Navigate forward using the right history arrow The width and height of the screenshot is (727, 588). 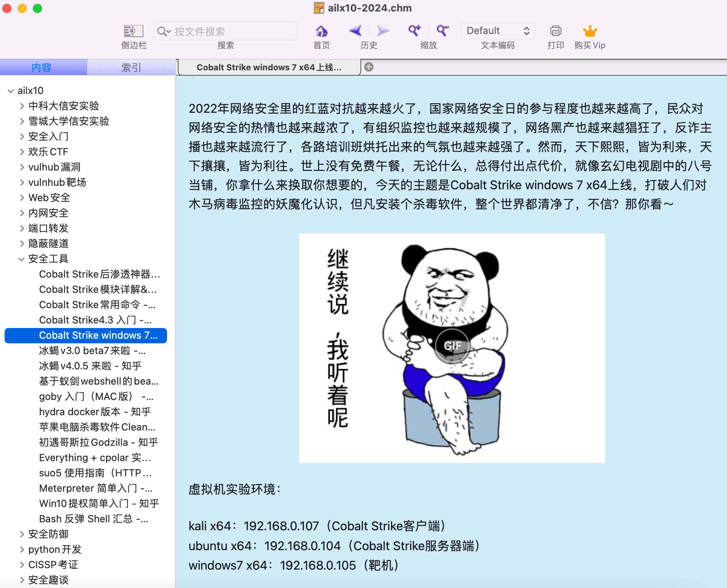(383, 31)
